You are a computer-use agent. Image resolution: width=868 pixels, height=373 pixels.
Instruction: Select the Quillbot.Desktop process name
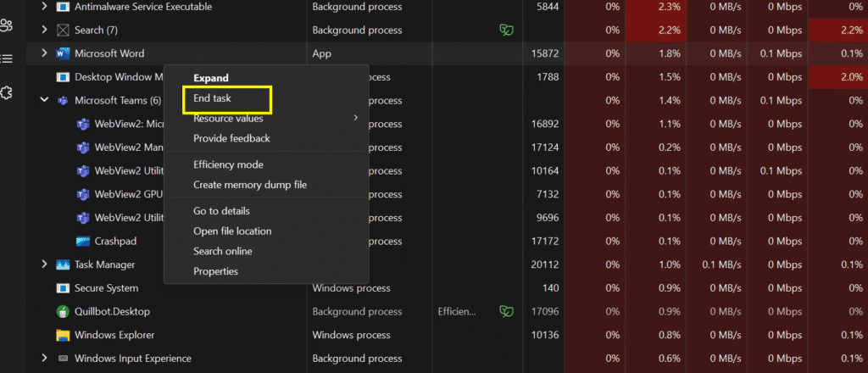point(113,312)
